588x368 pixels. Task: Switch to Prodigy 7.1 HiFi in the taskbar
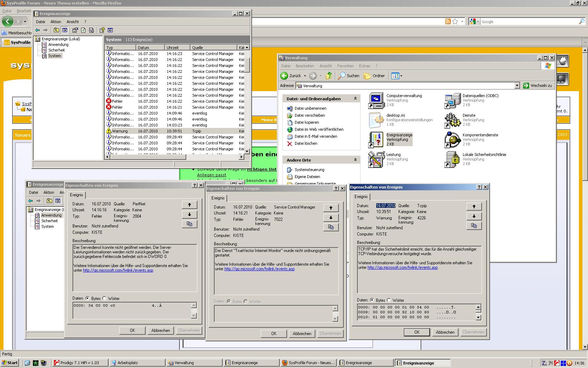click(79, 363)
